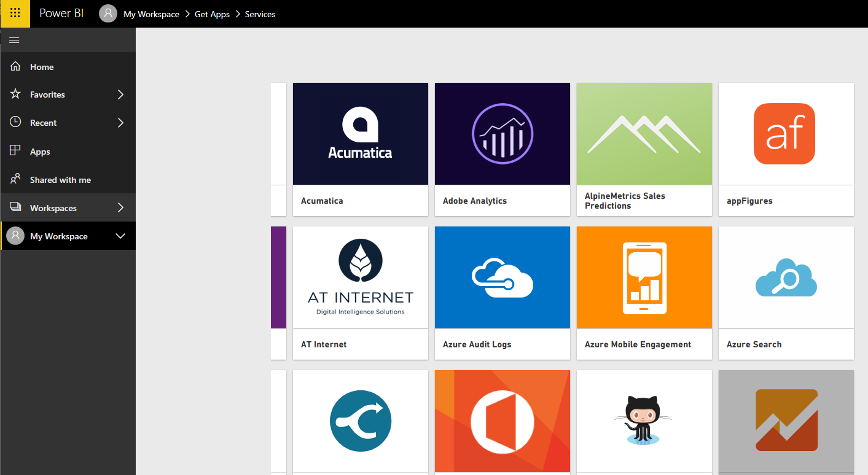Click the Shared with me people icon

(15, 179)
